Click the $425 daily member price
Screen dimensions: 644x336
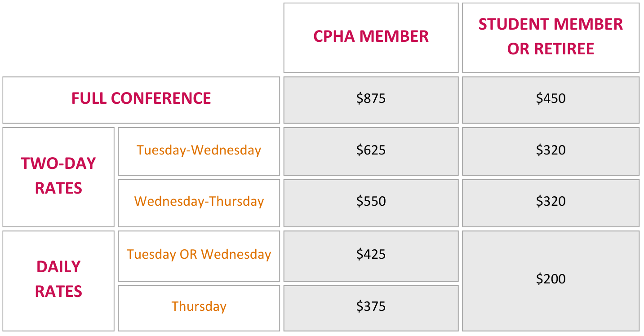[371, 256]
